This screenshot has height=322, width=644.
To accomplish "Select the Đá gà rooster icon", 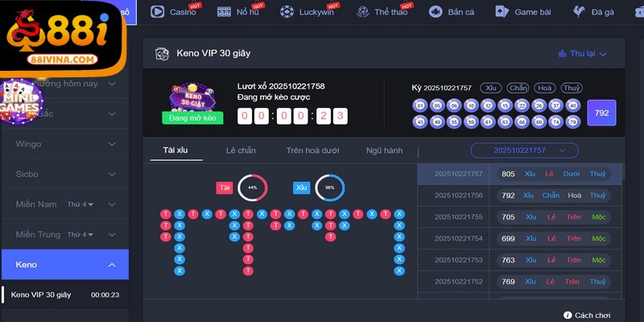I will point(578,12).
